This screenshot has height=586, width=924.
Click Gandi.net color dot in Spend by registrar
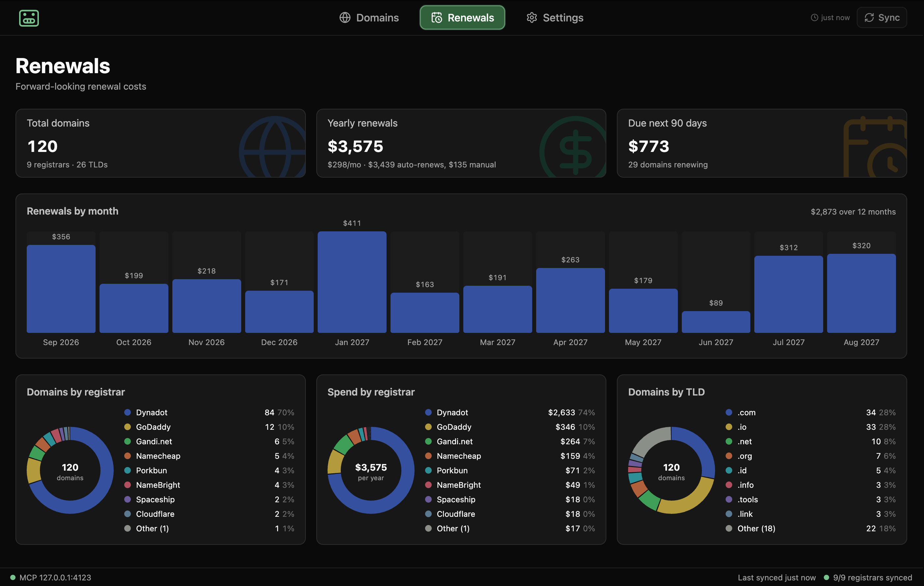[428, 441]
